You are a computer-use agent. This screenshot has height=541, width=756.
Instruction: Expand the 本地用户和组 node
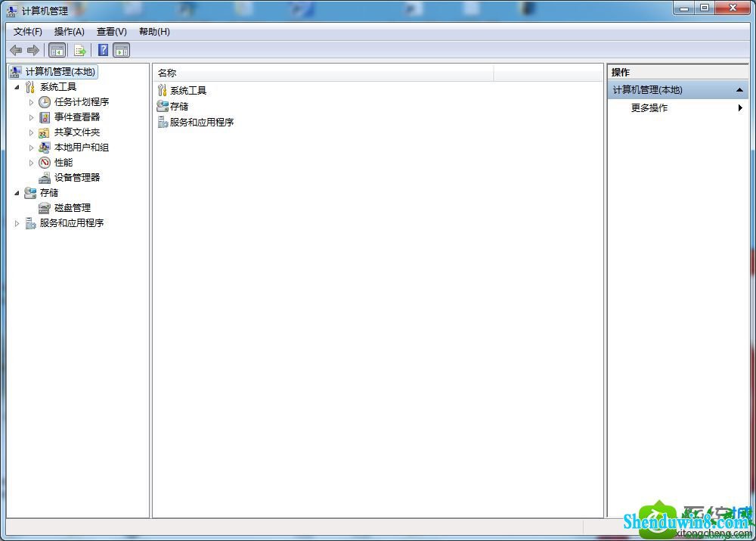tap(31, 148)
